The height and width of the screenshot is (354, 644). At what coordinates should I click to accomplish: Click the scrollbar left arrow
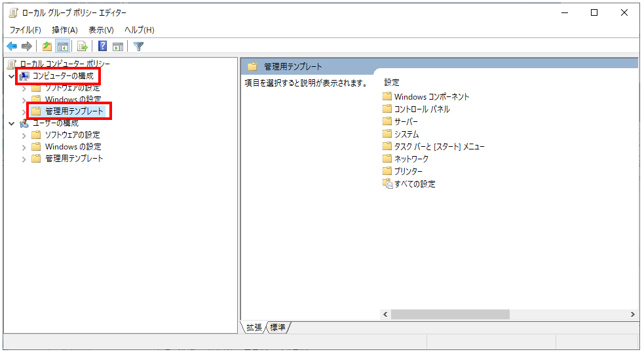coord(385,315)
